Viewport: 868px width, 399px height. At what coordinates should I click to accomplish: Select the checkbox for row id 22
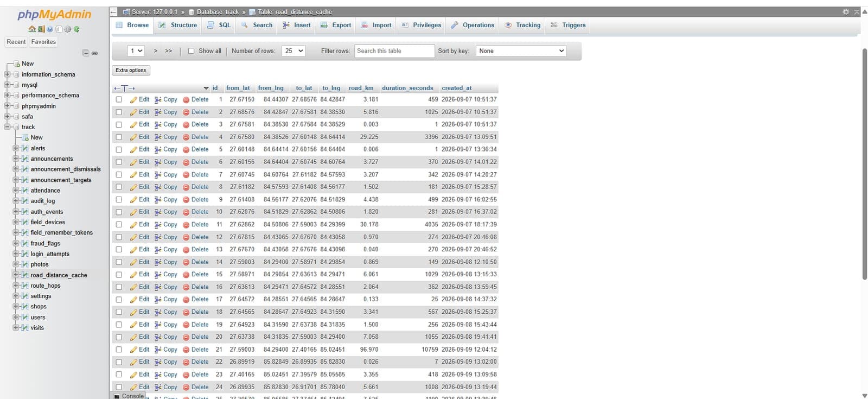click(x=119, y=362)
